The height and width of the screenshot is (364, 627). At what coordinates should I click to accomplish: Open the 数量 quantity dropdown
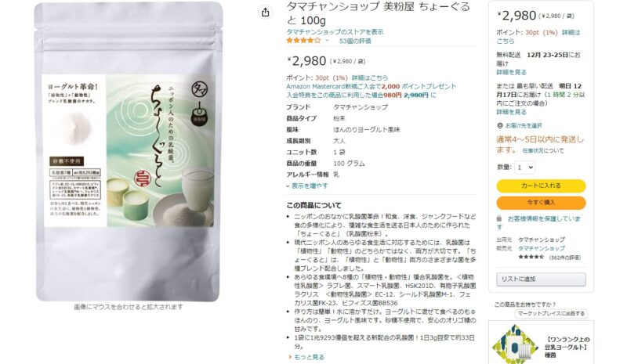coord(524,168)
